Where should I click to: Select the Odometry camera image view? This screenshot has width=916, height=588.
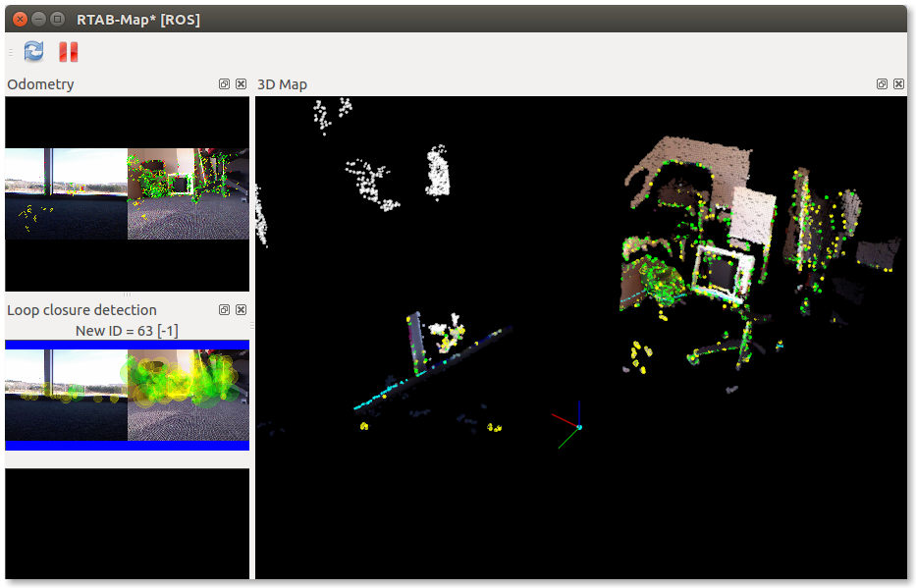coord(127,193)
